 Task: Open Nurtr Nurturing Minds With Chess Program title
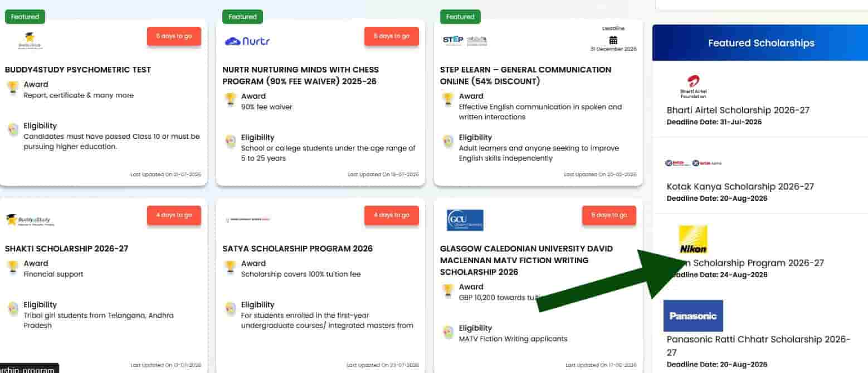[300, 75]
